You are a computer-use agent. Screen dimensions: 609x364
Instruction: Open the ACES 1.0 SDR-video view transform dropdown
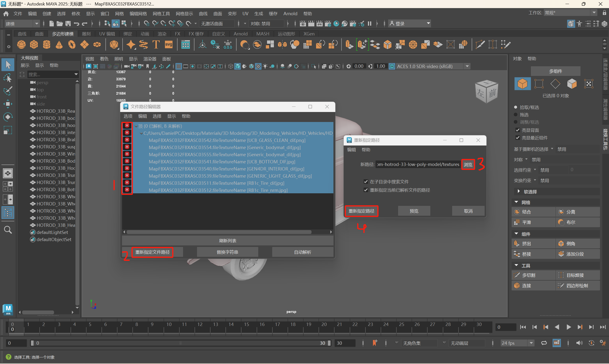click(467, 67)
